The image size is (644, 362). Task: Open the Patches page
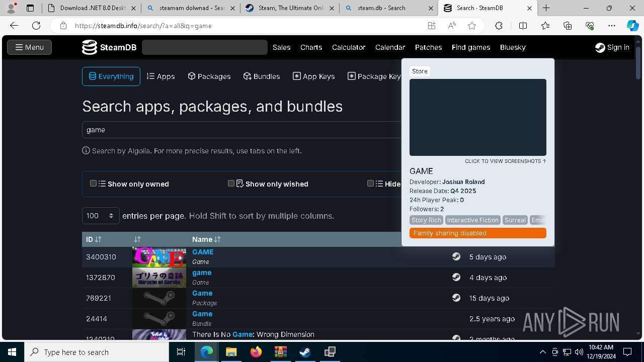428,47
